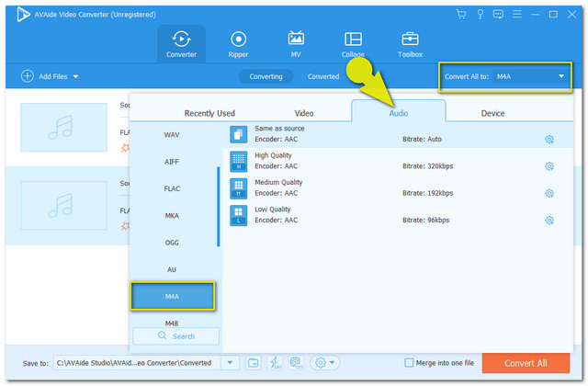The width and height of the screenshot is (588, 386).
Task: Select the Video format tab
Action: (x=304, y=113)
